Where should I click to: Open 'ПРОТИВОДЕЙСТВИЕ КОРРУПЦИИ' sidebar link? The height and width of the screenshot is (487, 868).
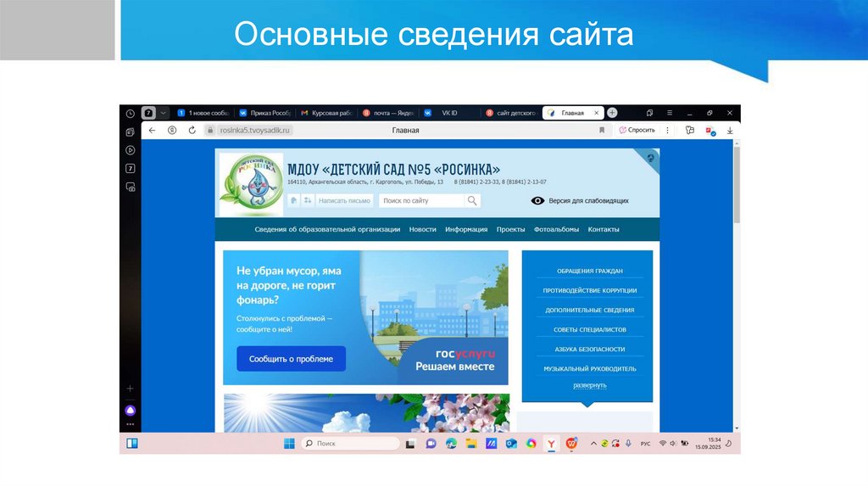click(x=590, y=290)
